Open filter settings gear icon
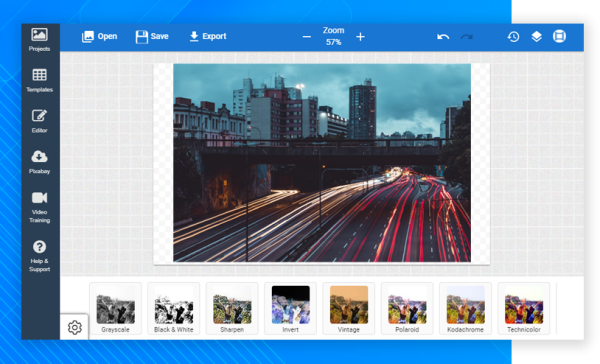The height and width of the screenshot is (364, 600). pos(75,328)
